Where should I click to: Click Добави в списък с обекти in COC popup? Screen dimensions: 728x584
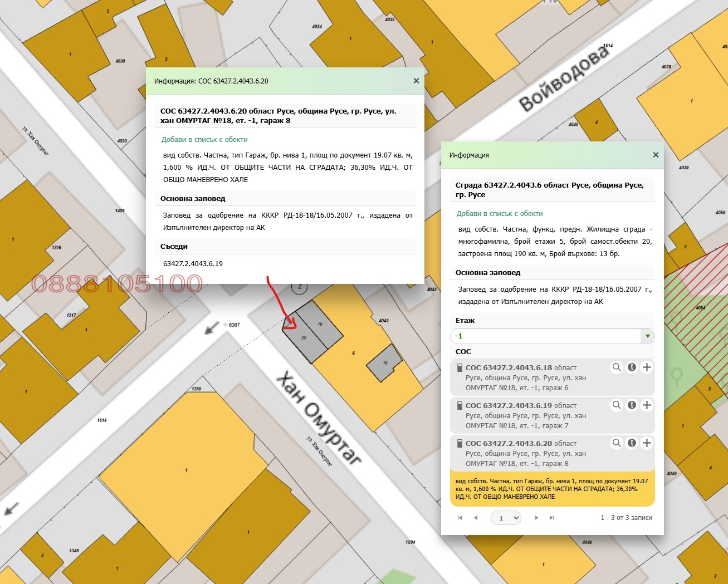tap(204, 140)
